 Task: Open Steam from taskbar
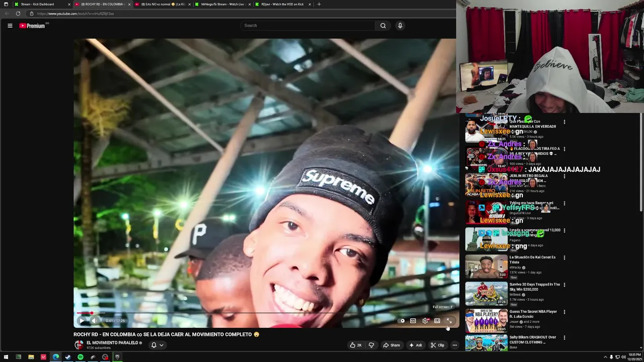tap(68, 357)
